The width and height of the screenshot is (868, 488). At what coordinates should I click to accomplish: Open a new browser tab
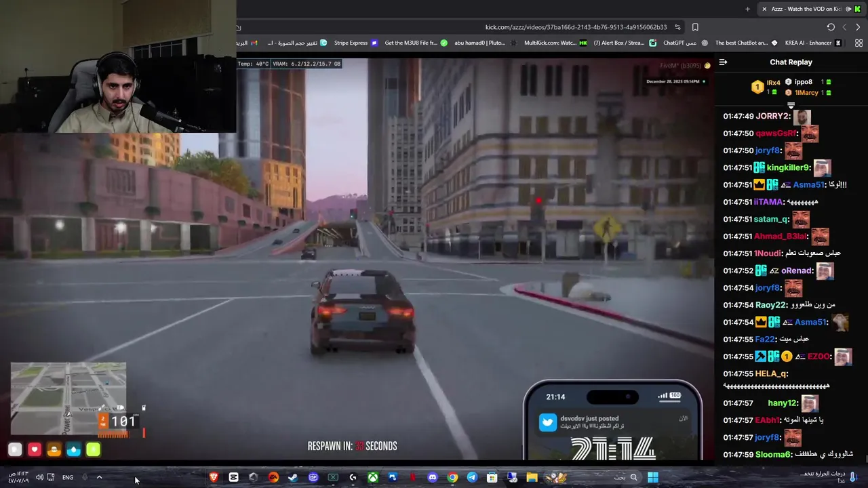click(x=747, y=9)
